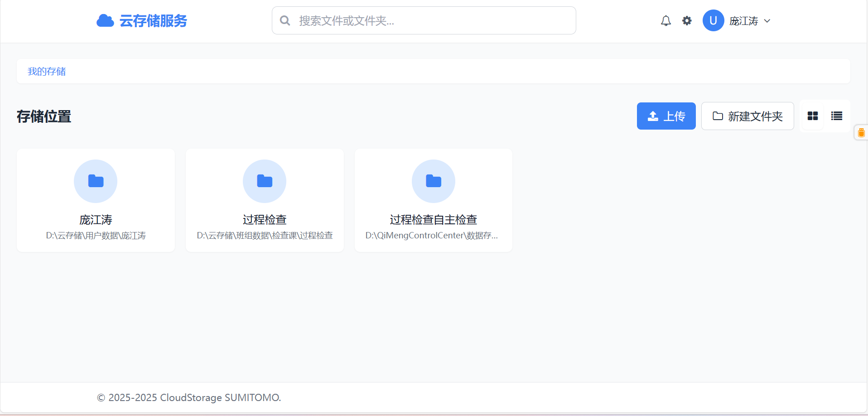868x416 pixels.
Task: Open the 庞江涛 username menu
Action: (x=743, y=21)
